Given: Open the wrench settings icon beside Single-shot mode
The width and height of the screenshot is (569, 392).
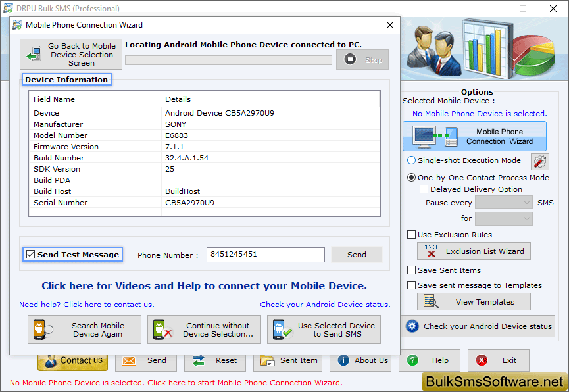Looking at the screenshot, I should (x=539, y=162).
